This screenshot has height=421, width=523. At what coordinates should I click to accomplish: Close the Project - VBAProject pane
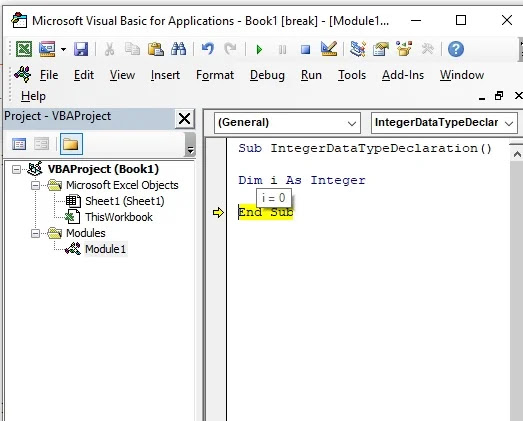click(x=184, y=119)
